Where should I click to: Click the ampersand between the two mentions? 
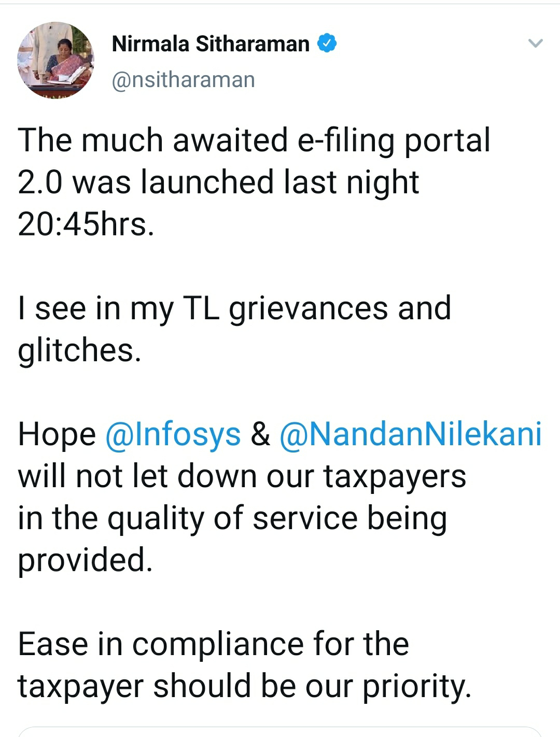click(260, 434)
